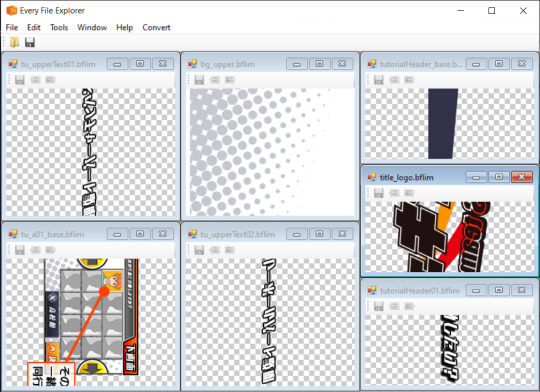
Task: Click the dark blue shape in tutorialHeader_base
Action: pos(443,123)
